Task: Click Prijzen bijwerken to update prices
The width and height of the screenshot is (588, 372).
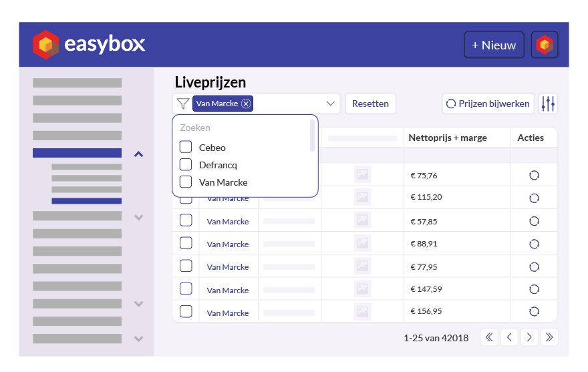Action: tap(488, 104)
